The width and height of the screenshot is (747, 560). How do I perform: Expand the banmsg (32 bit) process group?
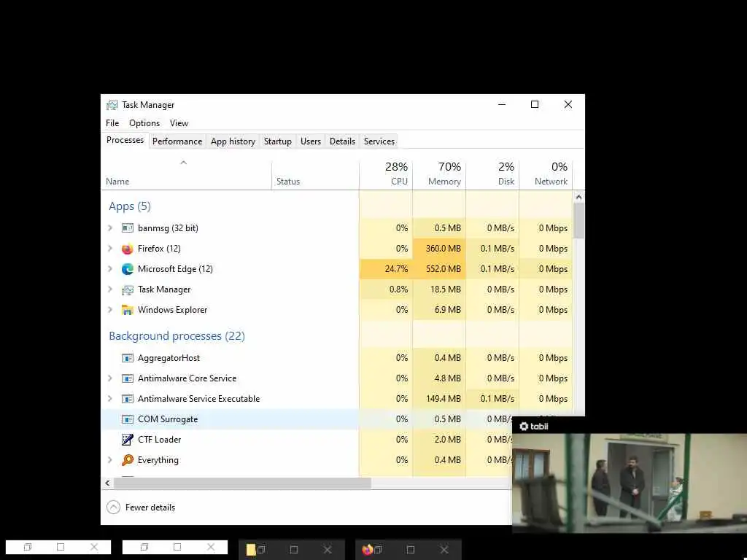click(110, 228)
